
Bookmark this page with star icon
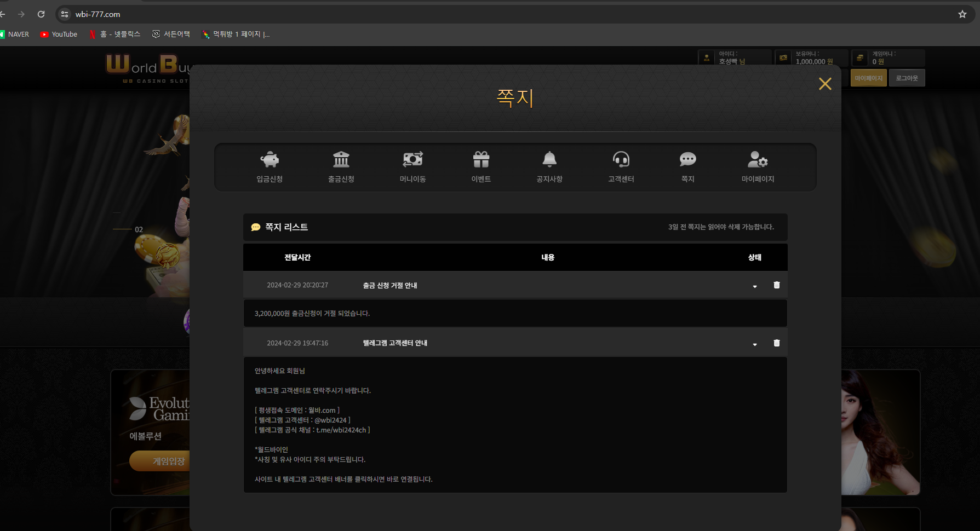pyautogui.click(x=962, y=14)
